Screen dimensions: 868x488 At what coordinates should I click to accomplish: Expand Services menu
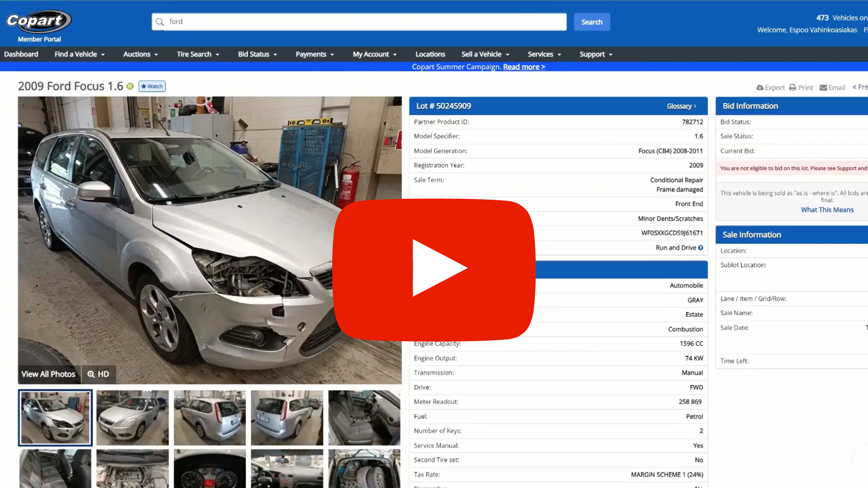[x=544, y=54]
